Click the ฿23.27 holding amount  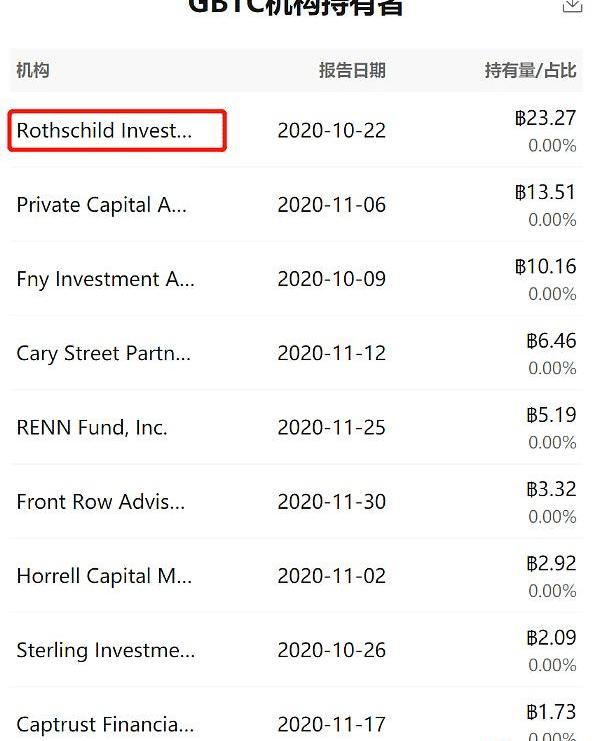coord(545,118)
